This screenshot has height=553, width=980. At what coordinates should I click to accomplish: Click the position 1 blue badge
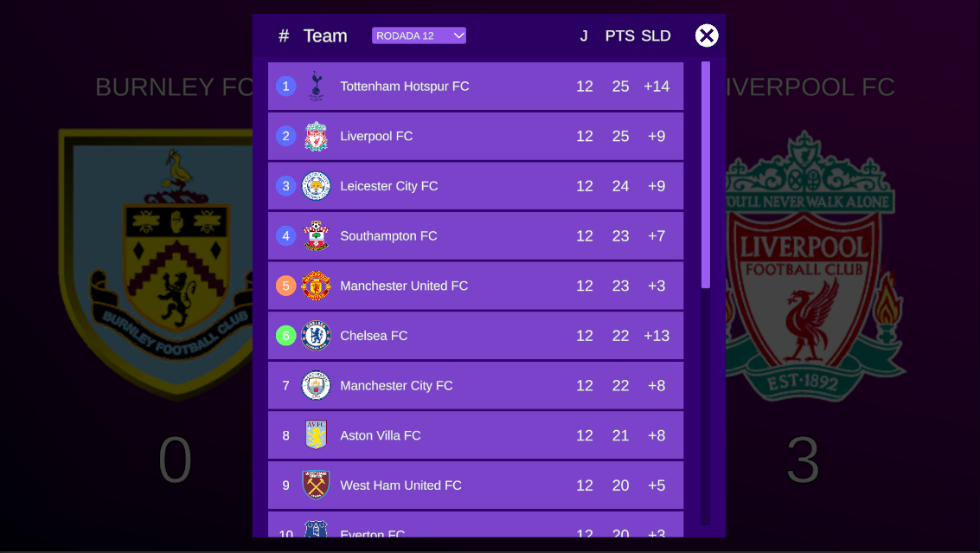click(x=286, y=87)
